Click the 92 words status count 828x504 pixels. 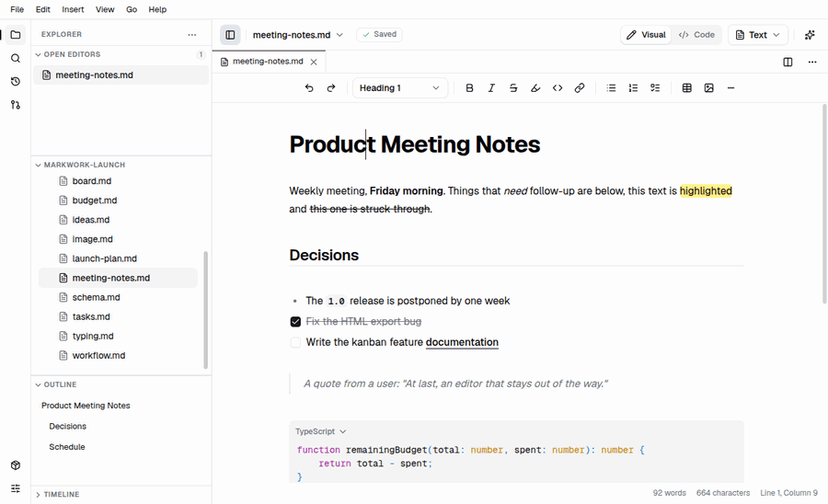(670, 493)
